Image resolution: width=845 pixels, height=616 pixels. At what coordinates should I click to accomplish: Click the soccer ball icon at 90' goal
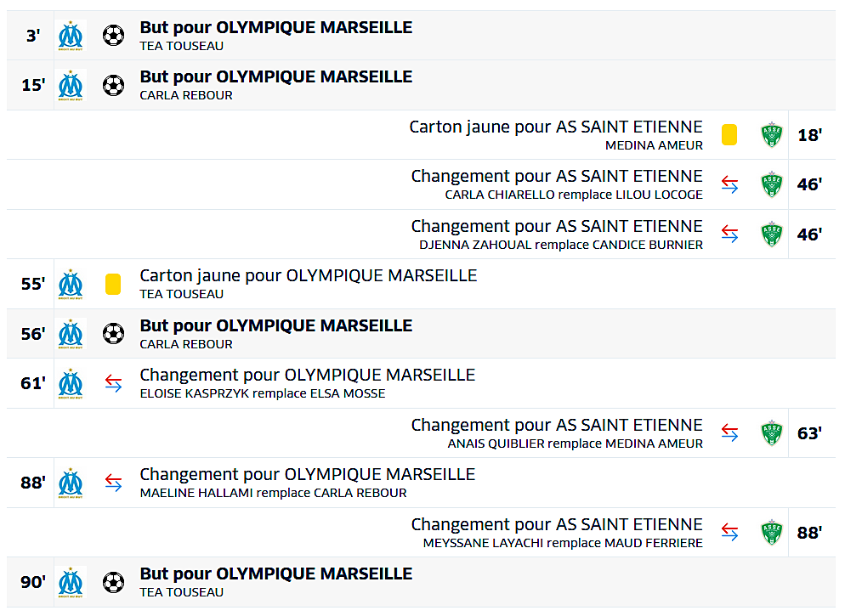tap(113, 582)
